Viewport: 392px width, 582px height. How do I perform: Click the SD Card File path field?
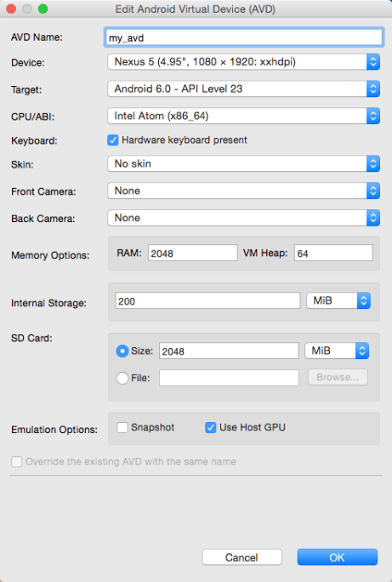click(229, 378)
